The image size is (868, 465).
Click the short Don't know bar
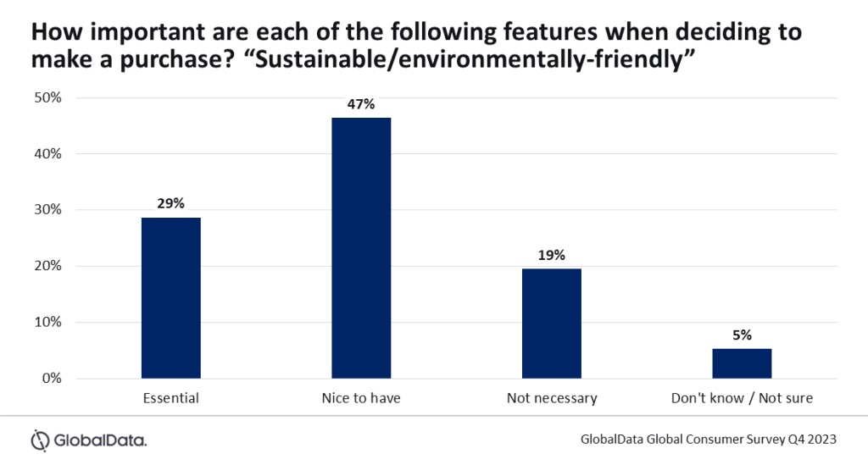click(742, 363)
